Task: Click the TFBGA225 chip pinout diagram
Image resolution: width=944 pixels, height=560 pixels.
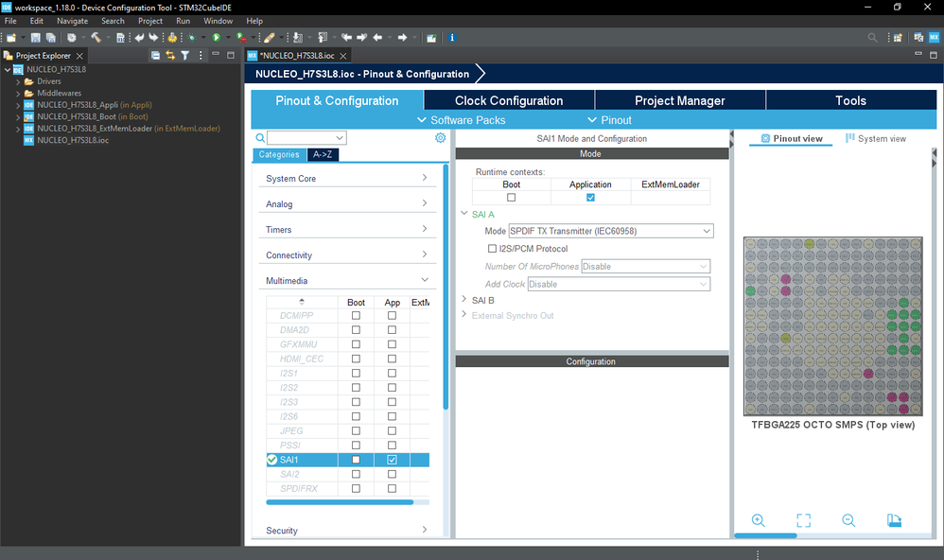Action: [833, 326]
